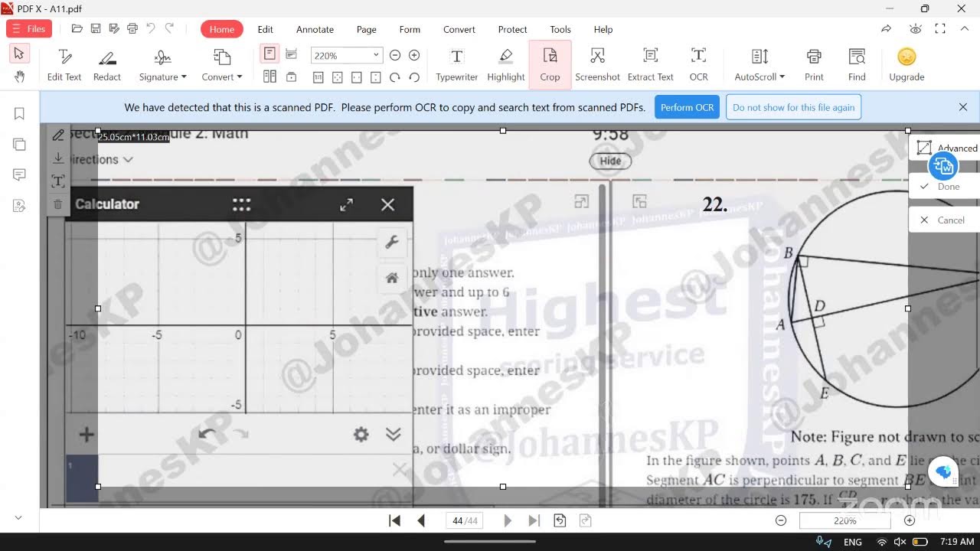Go to the previous page
The width and height of the screenshot is (980, 551).
421,520
